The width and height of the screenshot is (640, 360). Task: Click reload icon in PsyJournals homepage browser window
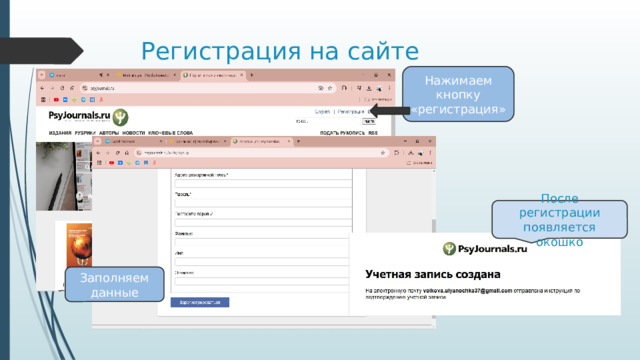coord(62,88)
